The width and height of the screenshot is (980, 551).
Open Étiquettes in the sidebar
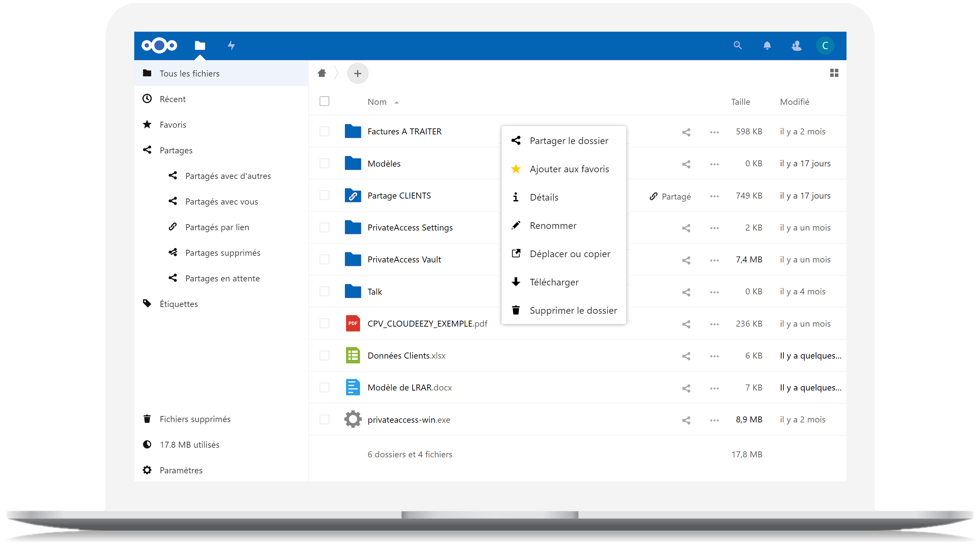221,304
